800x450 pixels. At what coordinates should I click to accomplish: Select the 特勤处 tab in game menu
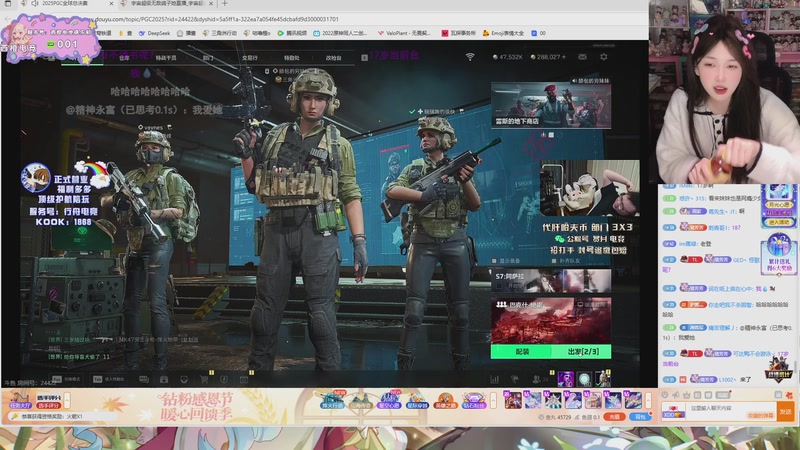tap(291, 58)
